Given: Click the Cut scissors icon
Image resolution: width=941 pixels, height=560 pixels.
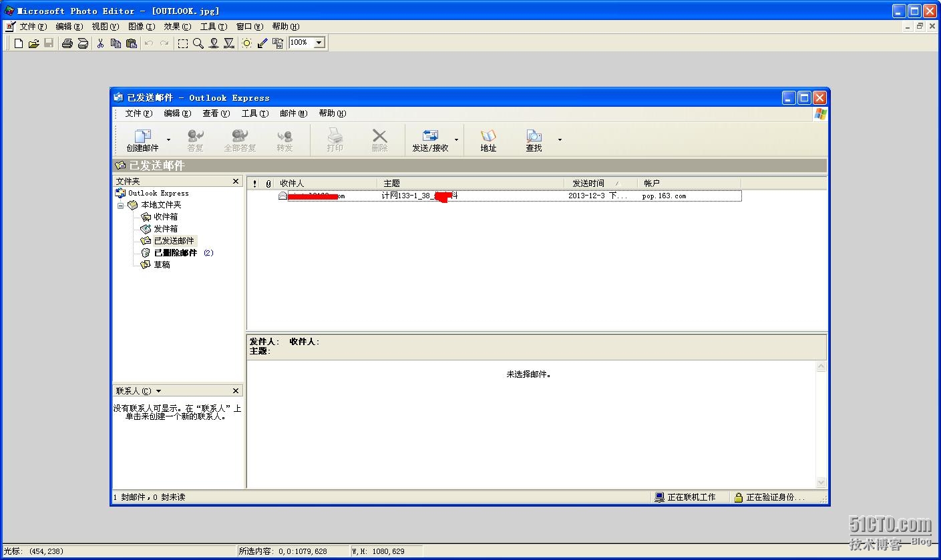Looking at the screenshot, I should click(100, 43).
